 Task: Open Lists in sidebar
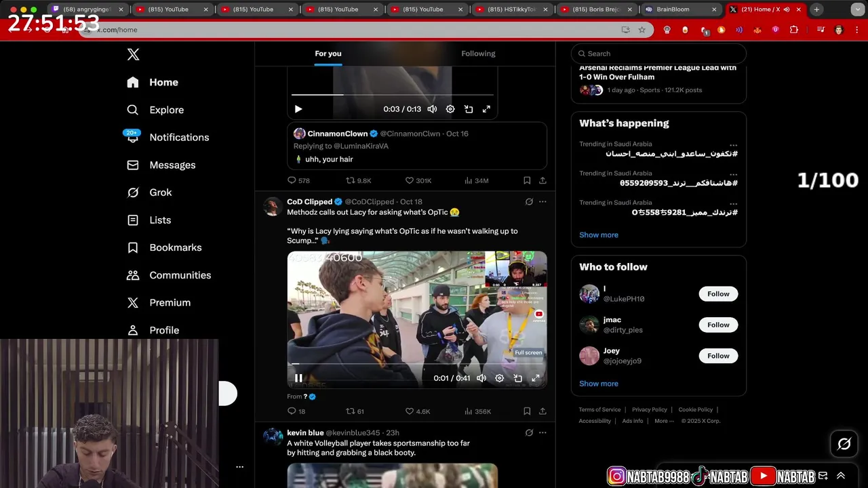(149, 220)
